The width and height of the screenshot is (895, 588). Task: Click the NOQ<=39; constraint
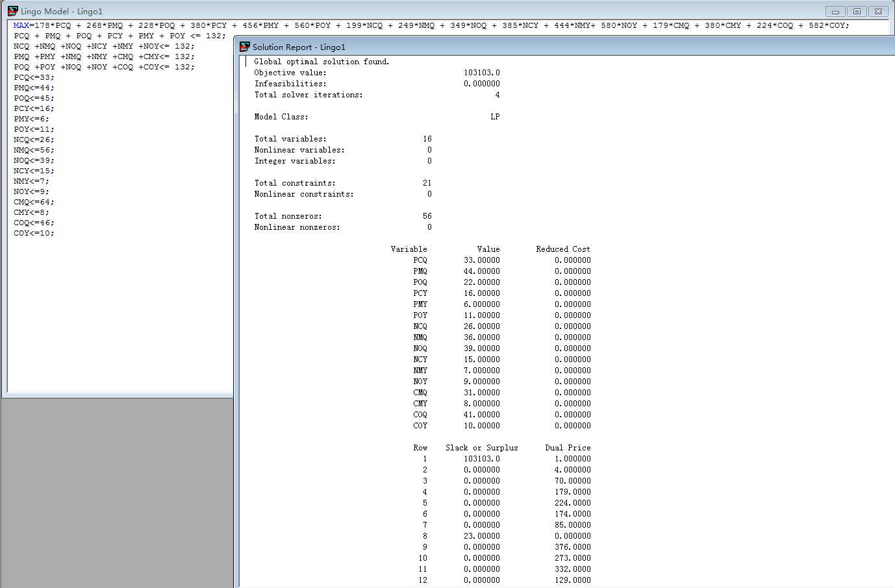[34, 160]
